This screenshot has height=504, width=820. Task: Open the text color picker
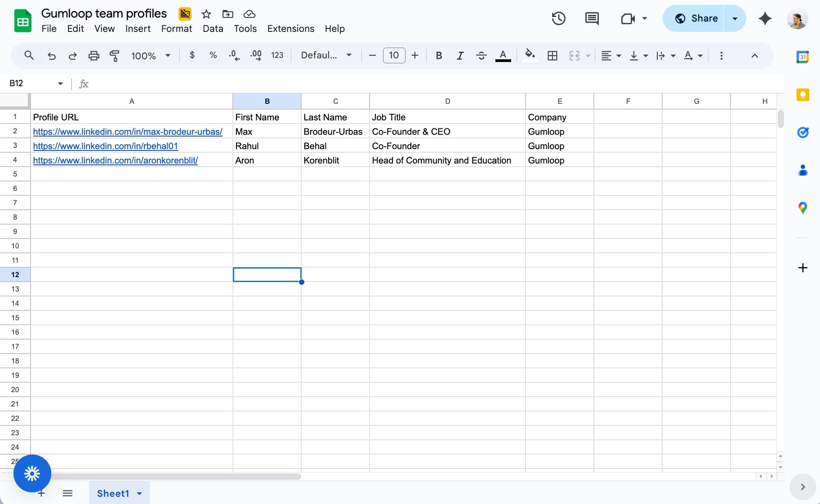502,56
